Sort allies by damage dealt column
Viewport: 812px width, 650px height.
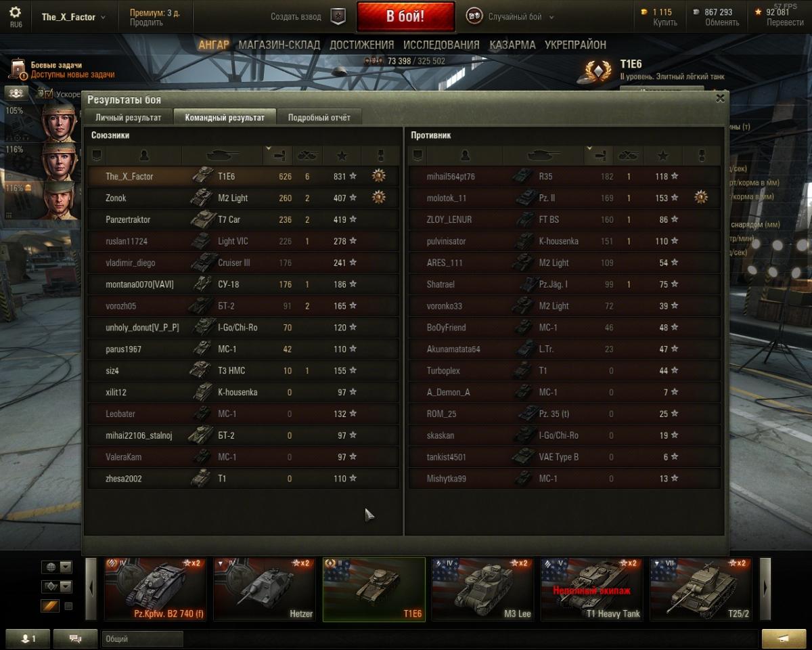tap(277, 156)
